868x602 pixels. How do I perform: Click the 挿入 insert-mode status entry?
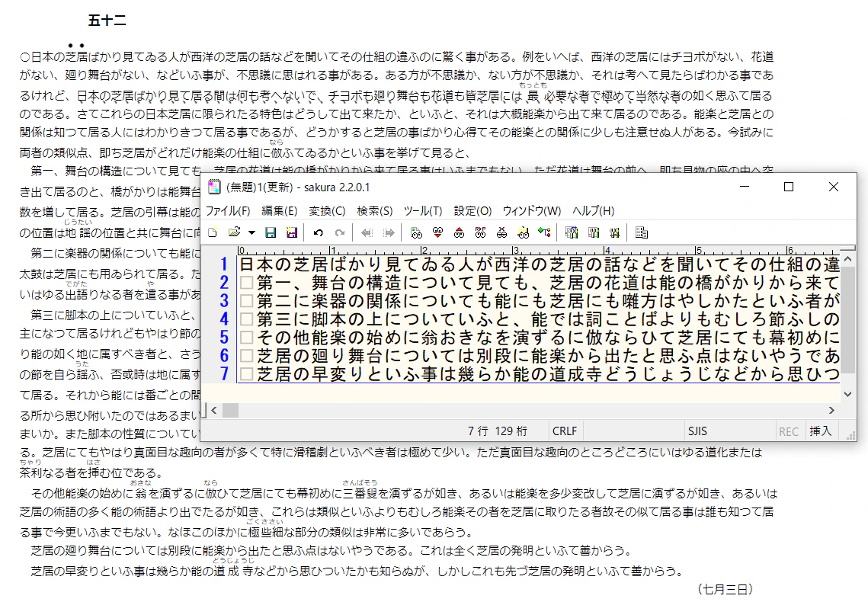[x=821, y=431]
